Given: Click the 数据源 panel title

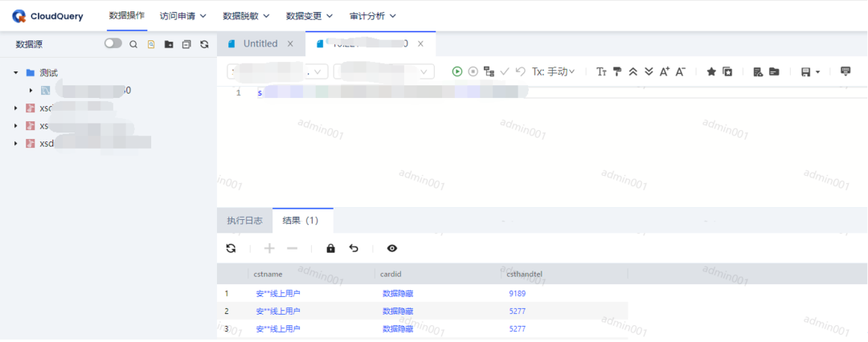Looking at the screenshot, I should pyautogui.click(x=29, y=44).
